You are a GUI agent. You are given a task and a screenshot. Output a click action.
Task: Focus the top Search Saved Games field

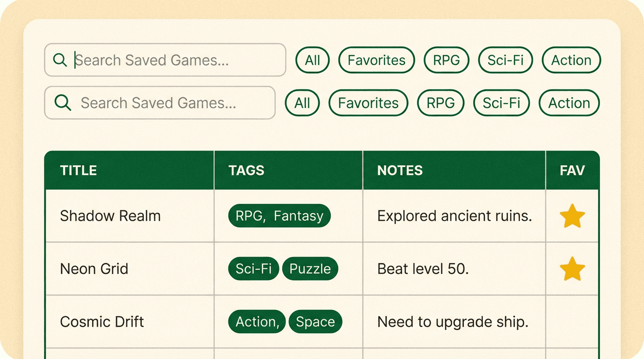(165, 60)
